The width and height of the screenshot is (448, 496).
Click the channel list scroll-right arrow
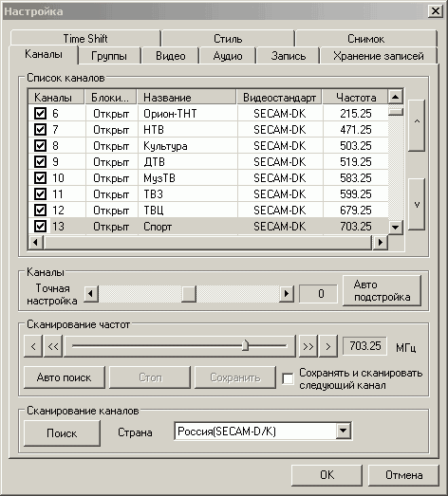coord(381,243)
